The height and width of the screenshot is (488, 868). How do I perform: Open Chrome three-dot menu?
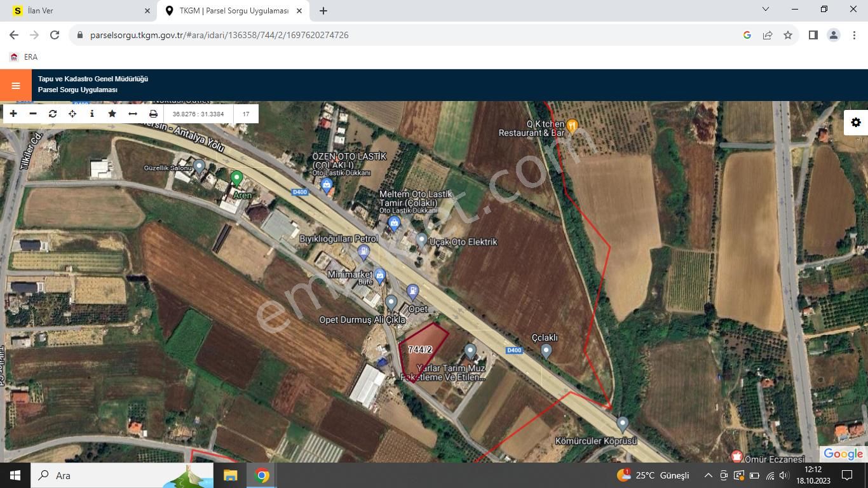coord(854,35)
